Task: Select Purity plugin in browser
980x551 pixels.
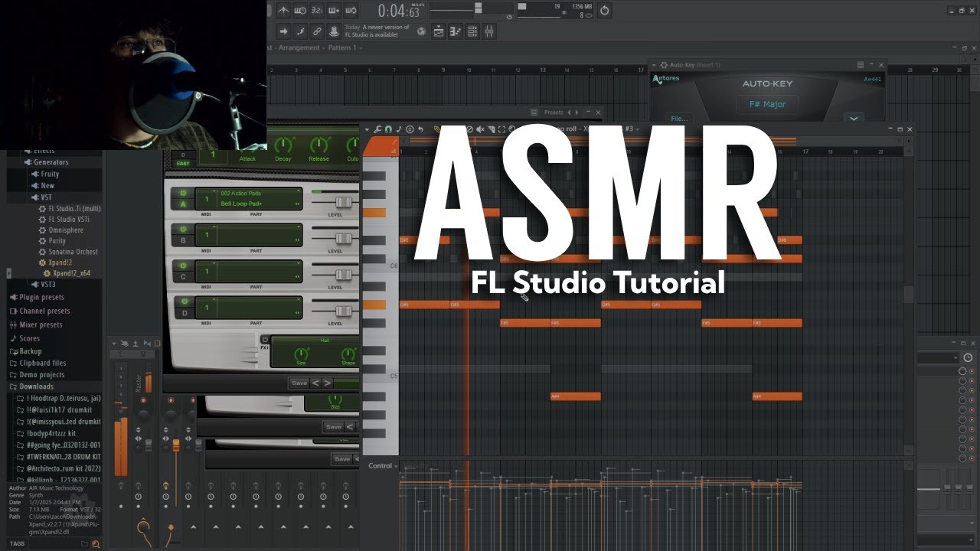Action: pos(57,241)
